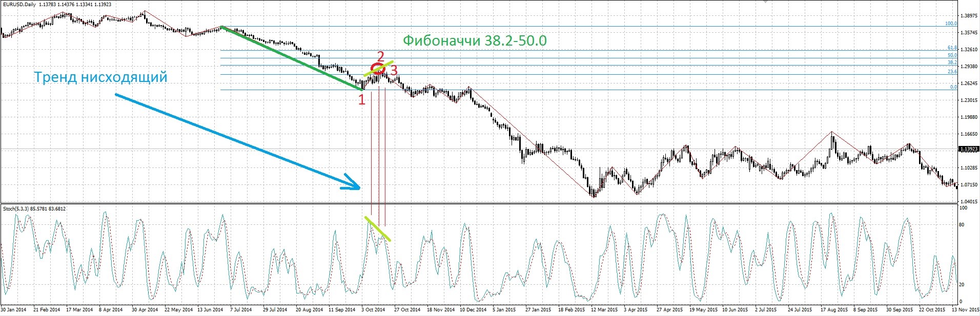Click stochastic scale level 80

[962, 225]
